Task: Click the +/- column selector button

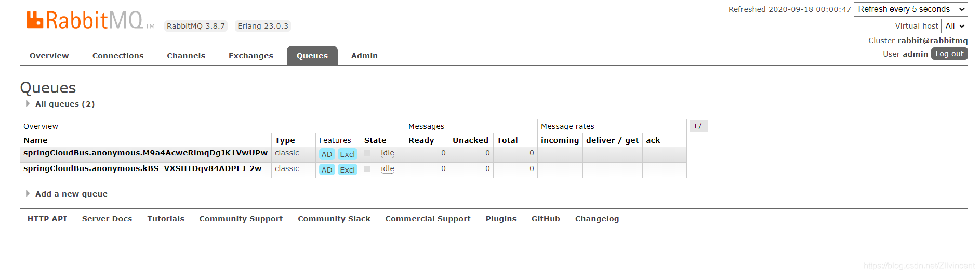Action: pos(699,126)
